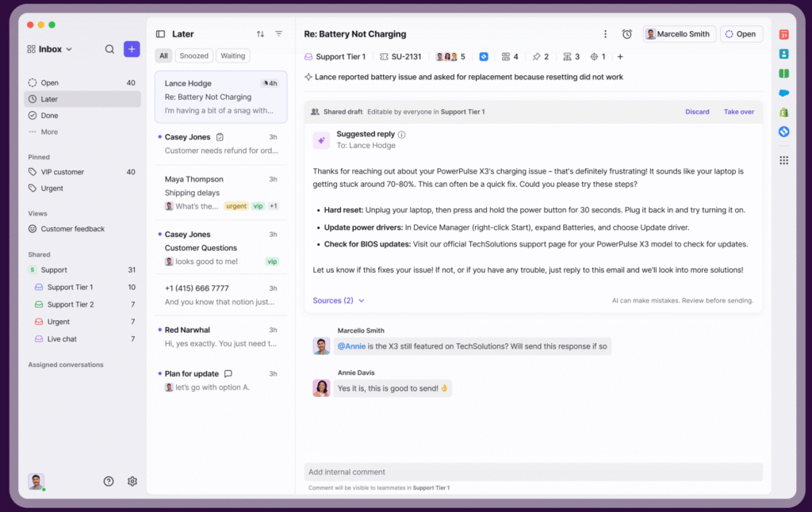Click the snooze alarm clock icon
Image resolution: width=812 pixels, height=512 pixels.
[626, 34]
